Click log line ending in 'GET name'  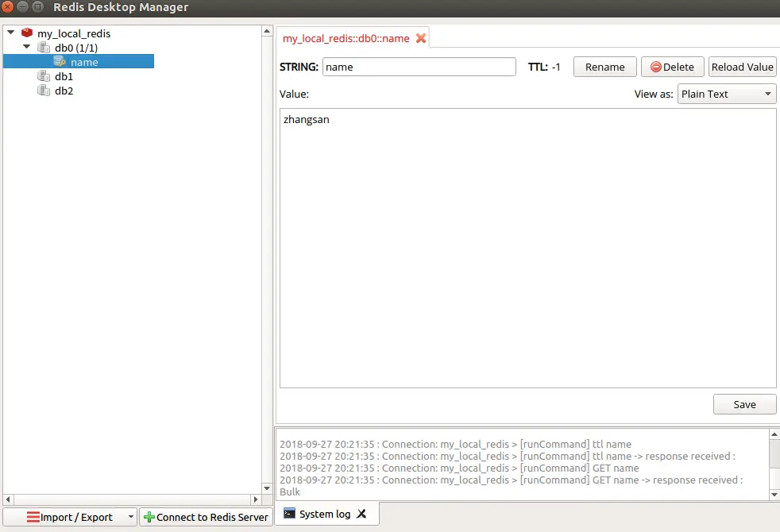pyautogui.click(x=459, y=468)
